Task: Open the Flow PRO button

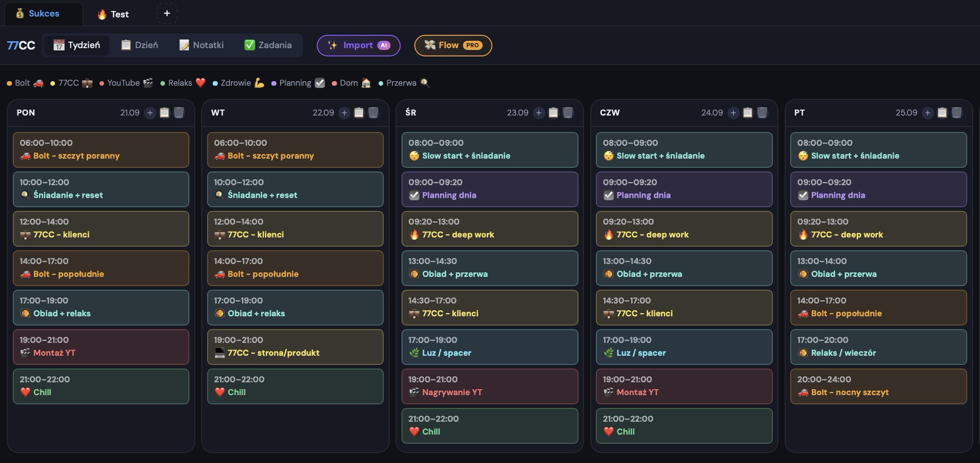Action: (453, 45)
